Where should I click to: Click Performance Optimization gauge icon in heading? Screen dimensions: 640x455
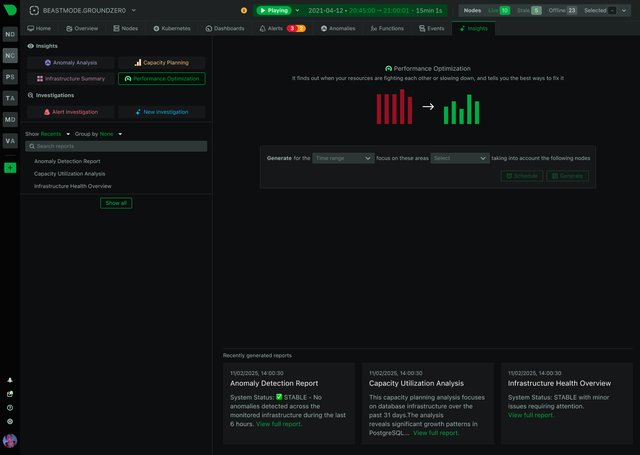click(389, 69)
